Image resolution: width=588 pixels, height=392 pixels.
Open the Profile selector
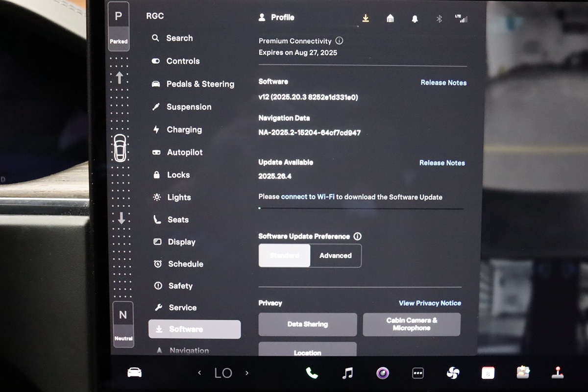coord(277,18)
